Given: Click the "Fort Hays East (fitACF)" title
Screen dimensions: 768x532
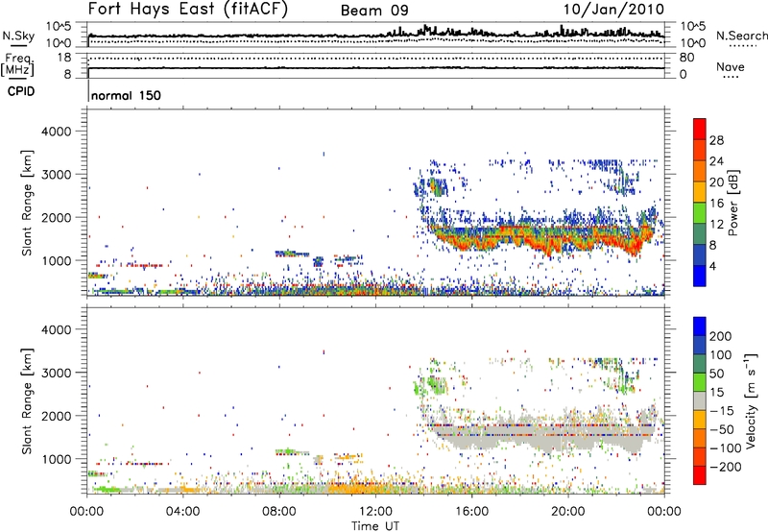Looking at the screenshot, I should click(x=188, y=9).
